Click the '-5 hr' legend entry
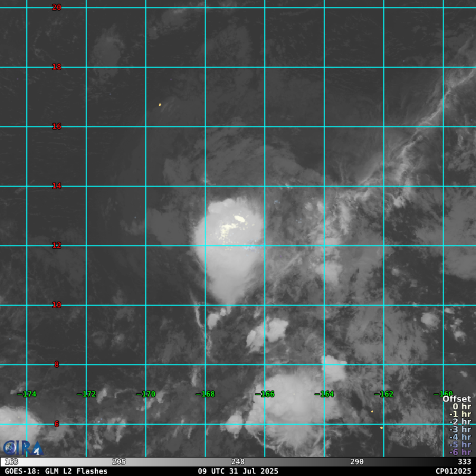The width and height of the screenshot is (476, 476). 460,444
